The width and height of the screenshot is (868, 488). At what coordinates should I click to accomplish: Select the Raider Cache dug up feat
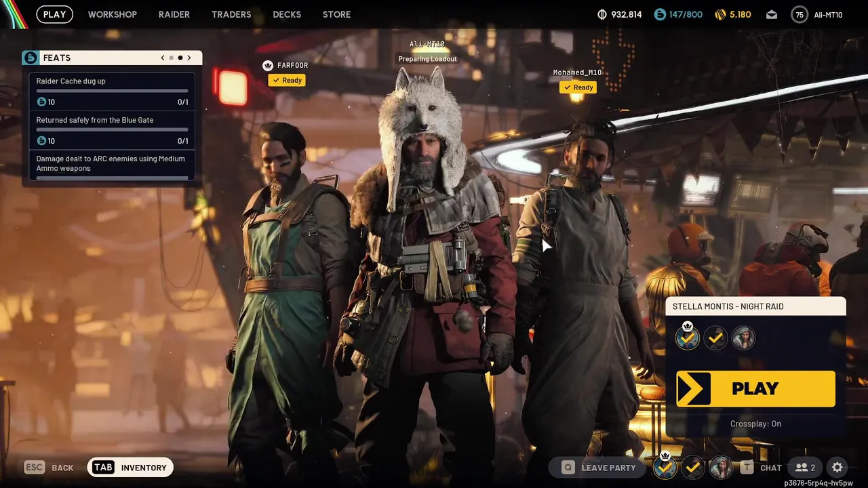click(113, 91)
